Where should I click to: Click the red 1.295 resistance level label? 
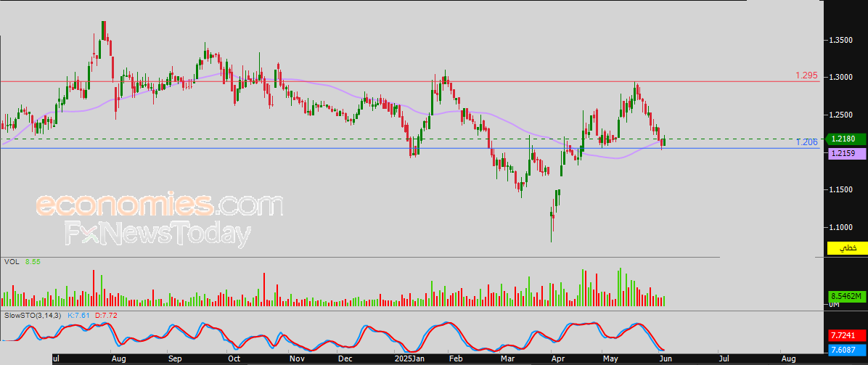806,75
